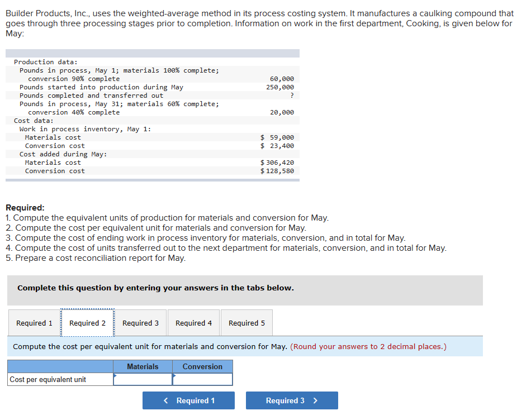Click 'Pounds started into production during May'
The width and height of the screenshot is (531, 420).
coord(101,87)
